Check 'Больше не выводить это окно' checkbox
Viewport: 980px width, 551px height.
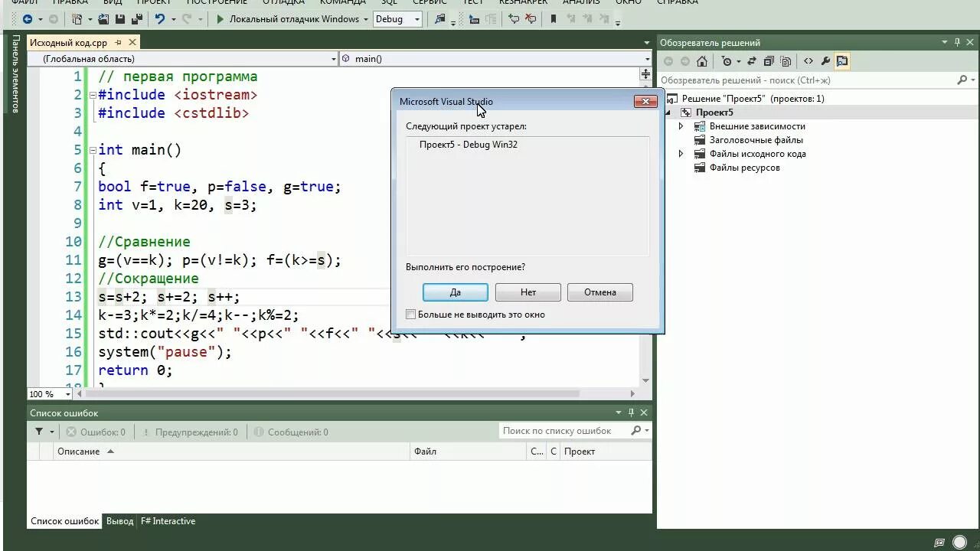[x=411, y=315]
